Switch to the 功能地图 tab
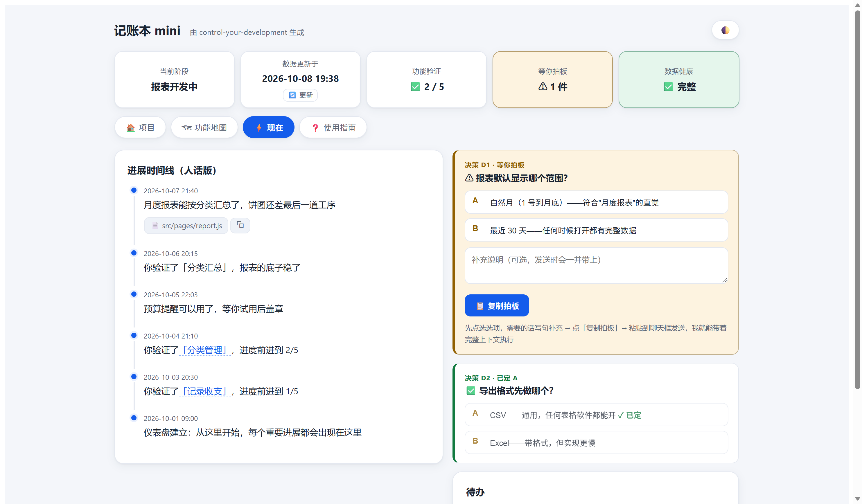This screenshot has height=504, width=862. (204, 127)
